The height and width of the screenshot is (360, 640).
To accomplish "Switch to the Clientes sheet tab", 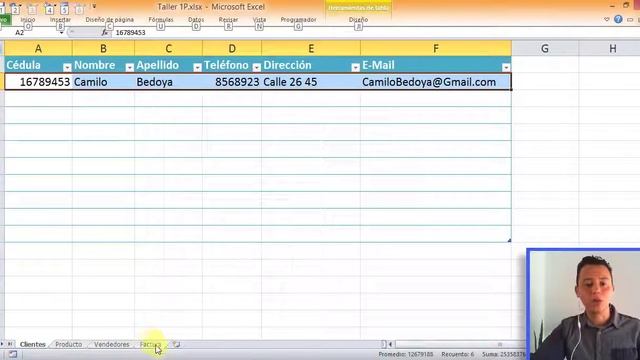I will coord(33,344).
